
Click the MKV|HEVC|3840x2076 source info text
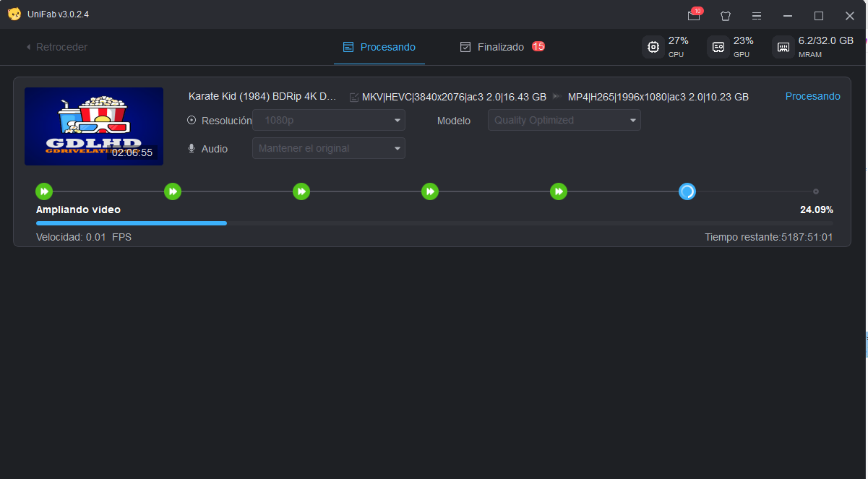454,97
